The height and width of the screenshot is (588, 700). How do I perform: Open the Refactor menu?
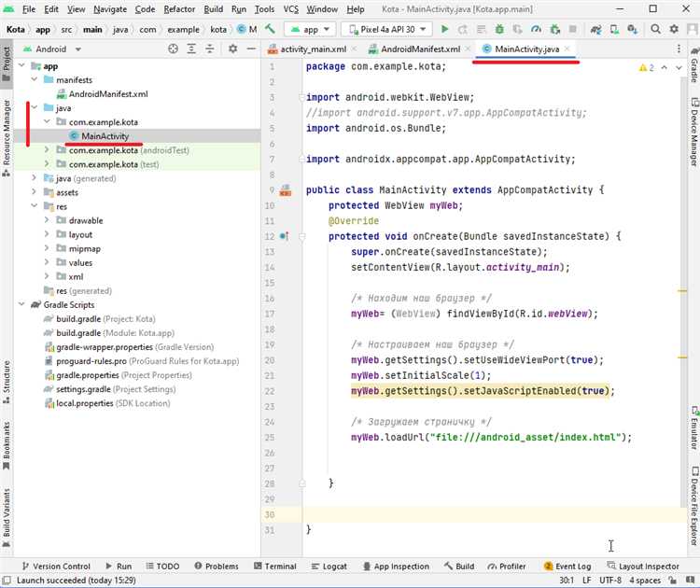pyautogui.click(x=179, y=8)
